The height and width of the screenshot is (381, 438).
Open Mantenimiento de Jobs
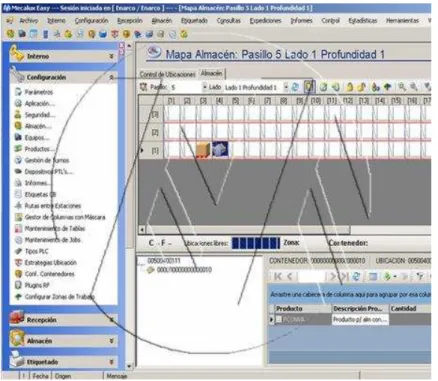coord(53,240)
